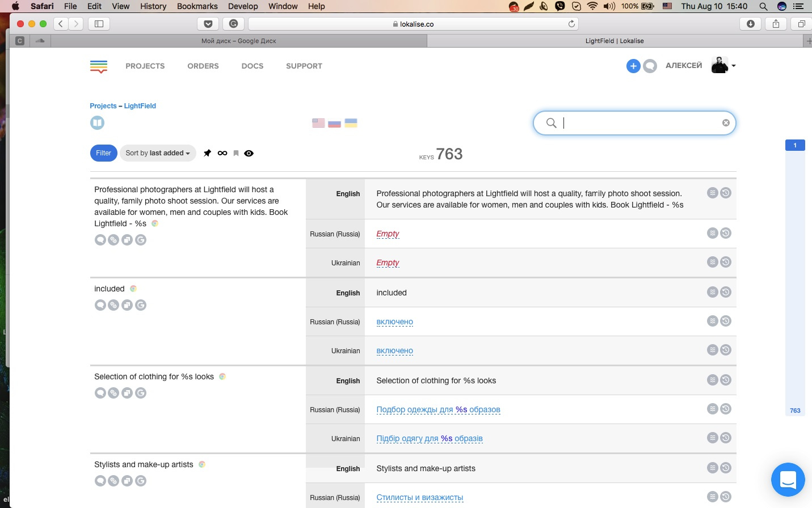The image size is (812, 508).
Task: Open the 'Sort by last added' dropdown
Action: tap(158, 153)
